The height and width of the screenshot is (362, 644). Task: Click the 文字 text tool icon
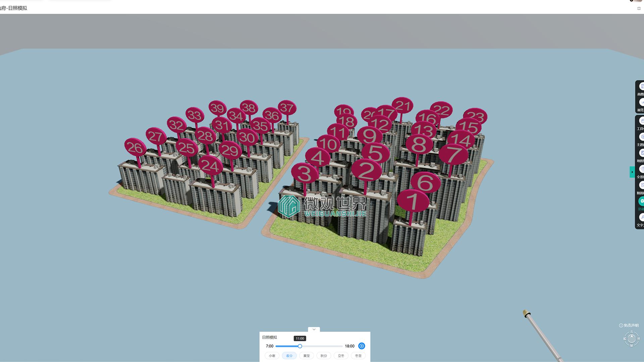click(x=641, y=218)
